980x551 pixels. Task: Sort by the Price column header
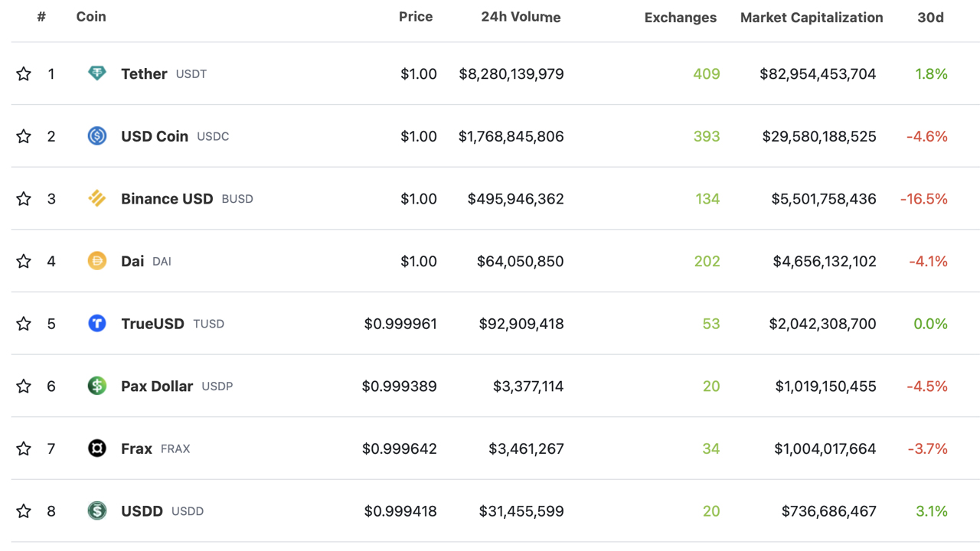coord(416,17)
